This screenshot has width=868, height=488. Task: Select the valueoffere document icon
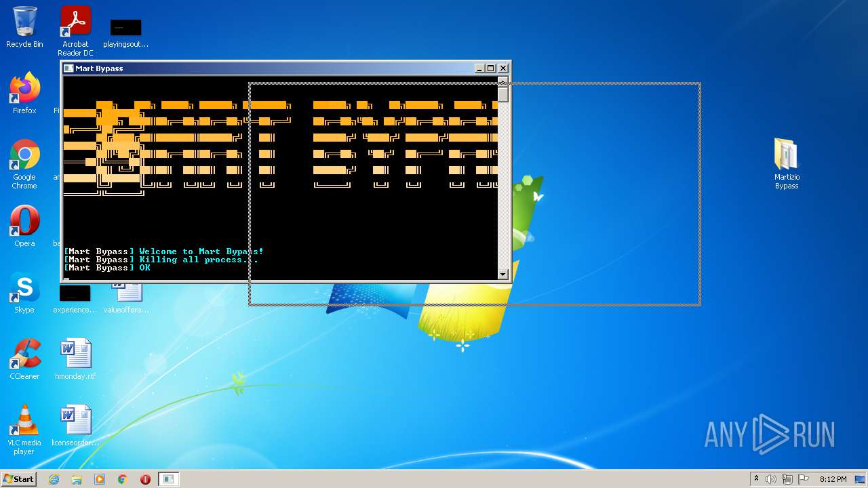126,298
